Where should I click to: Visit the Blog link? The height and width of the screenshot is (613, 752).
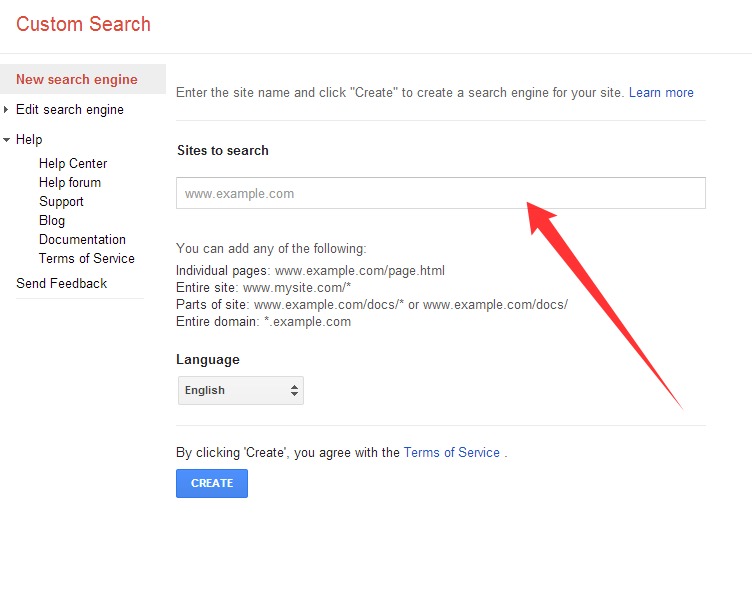click(52, 221)
